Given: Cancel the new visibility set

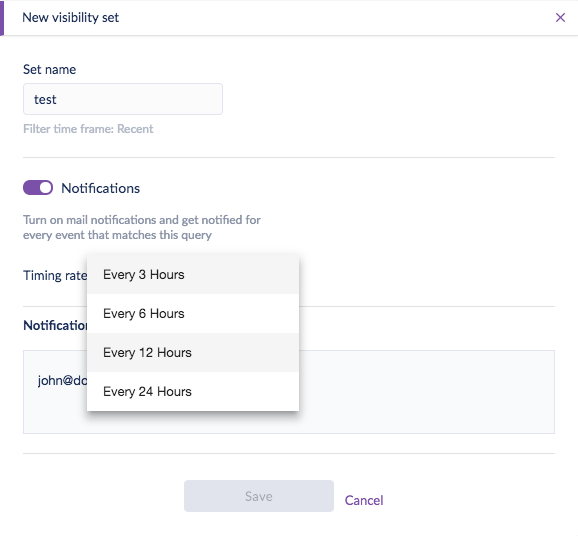Looking at the screenshot, I should pyautogui.click(x=364, y=500).
